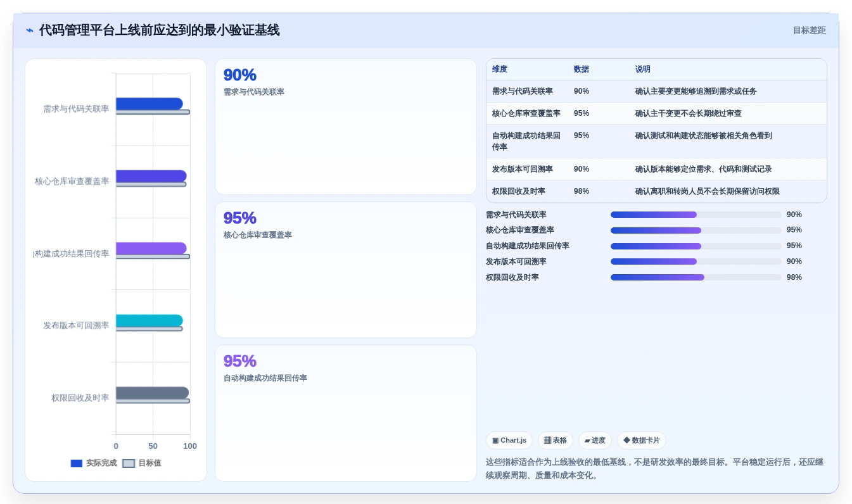Click the blue 实际完成 legend swatch
Image resolution: width=852 pixels, height=504 pixels.
click(x=77, y=463)
